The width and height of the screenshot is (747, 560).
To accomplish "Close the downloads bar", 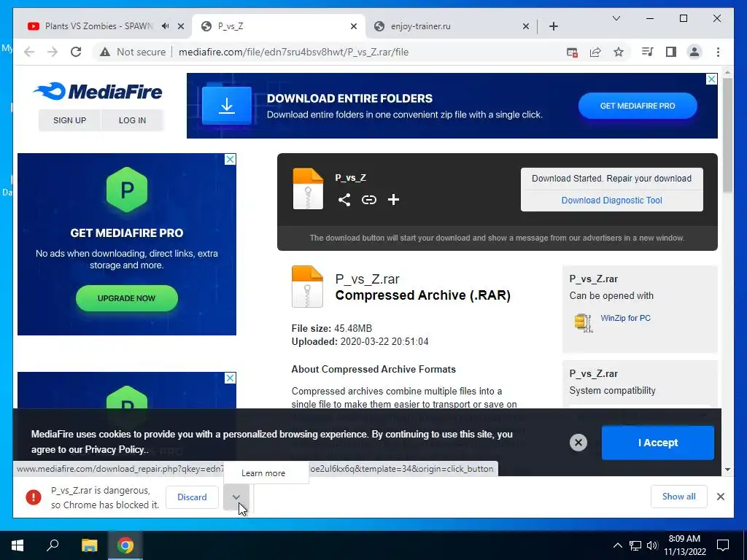I will 721,497.
